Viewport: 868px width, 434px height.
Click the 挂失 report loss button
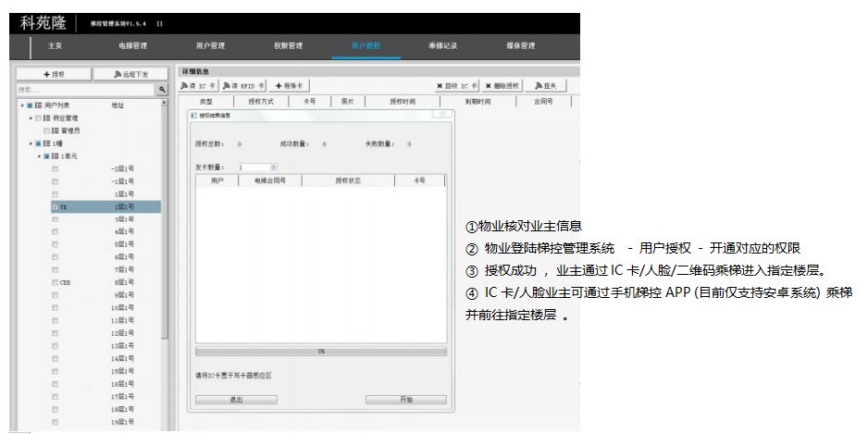pos(548,86)
